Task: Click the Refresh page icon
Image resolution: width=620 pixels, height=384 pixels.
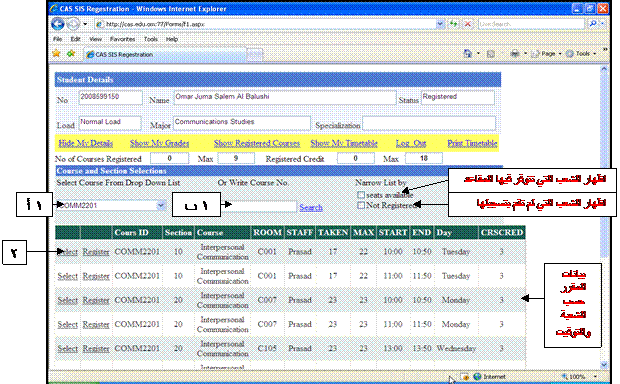Action: [x=453, y=24]
